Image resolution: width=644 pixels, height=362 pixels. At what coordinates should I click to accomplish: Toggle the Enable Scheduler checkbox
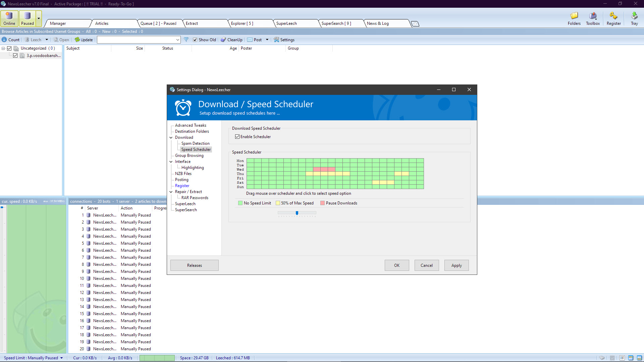237,137
